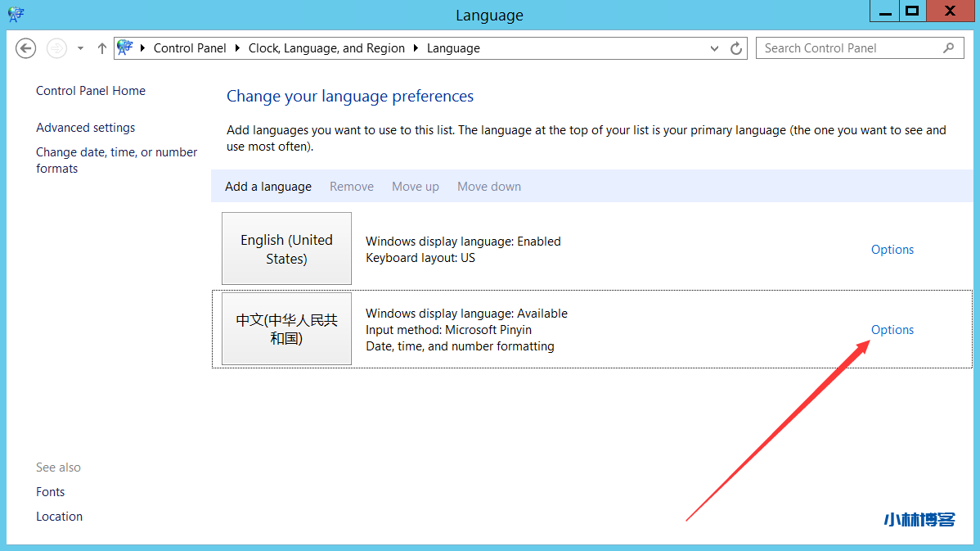Click the forward navigation arrow
The image size is (980, 551).
point(56,48)
